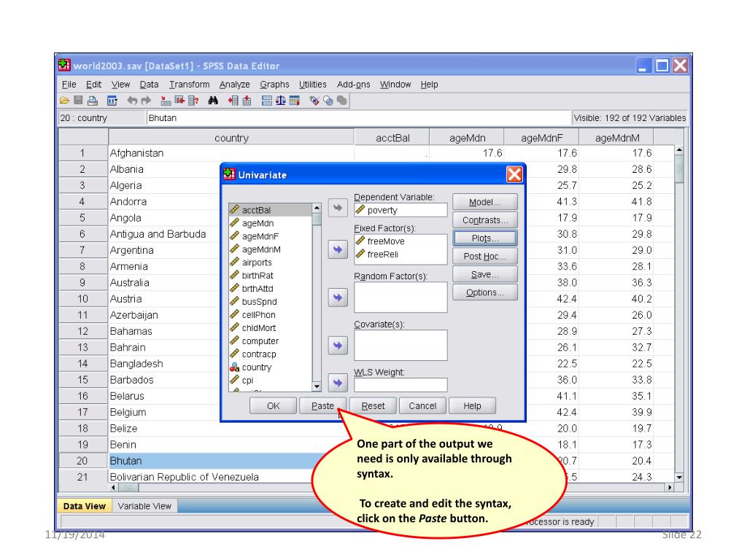Click the Cancel button

click(x=422, y=405)
